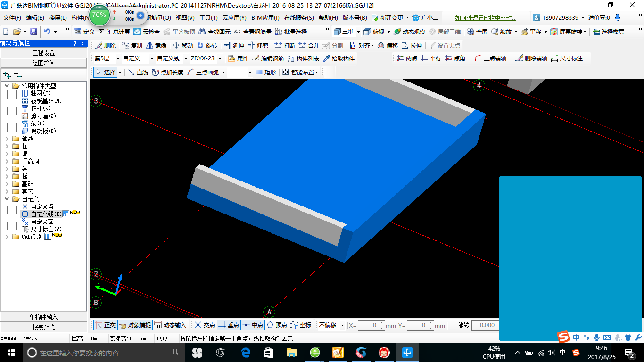Viewport: 644px width, 362px height.
Task: Extend the element using 延伸
Action: 234,45
